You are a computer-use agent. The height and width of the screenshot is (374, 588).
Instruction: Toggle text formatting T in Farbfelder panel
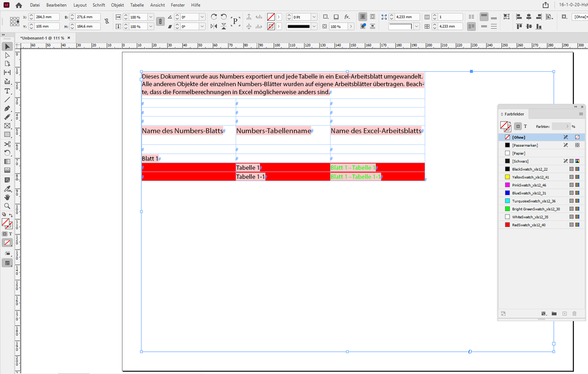tap(525, 126)
